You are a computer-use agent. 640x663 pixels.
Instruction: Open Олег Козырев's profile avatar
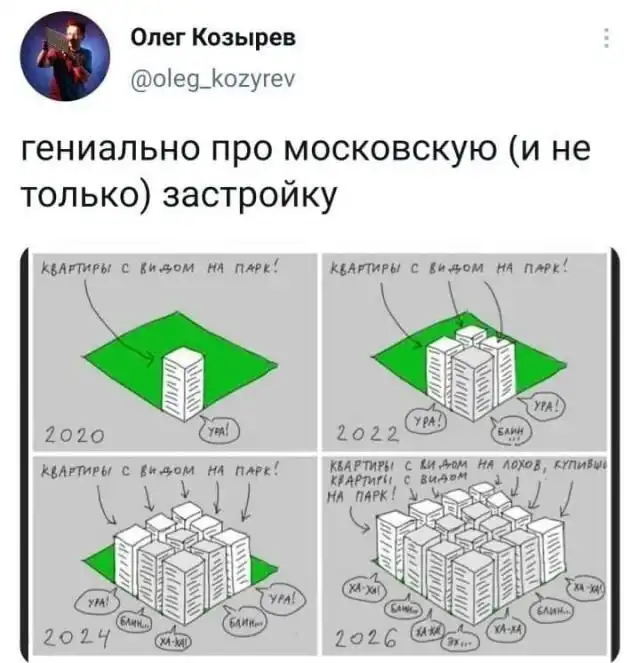coord(65,56)
